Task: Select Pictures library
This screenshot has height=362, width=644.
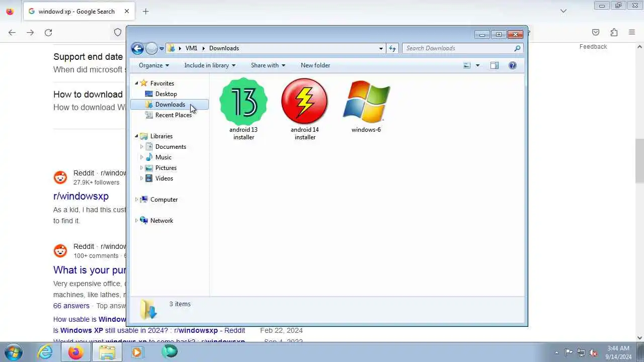Action: [166, 168]
